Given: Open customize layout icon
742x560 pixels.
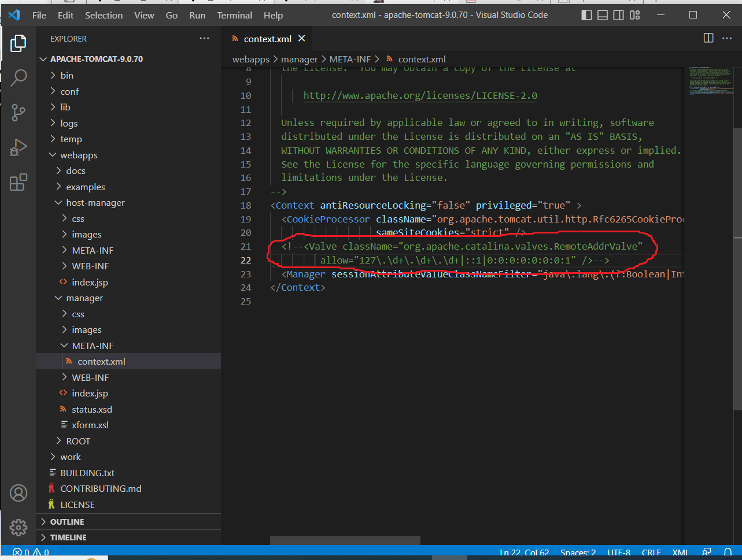Looking at the screenshot, I should point(635,15).
